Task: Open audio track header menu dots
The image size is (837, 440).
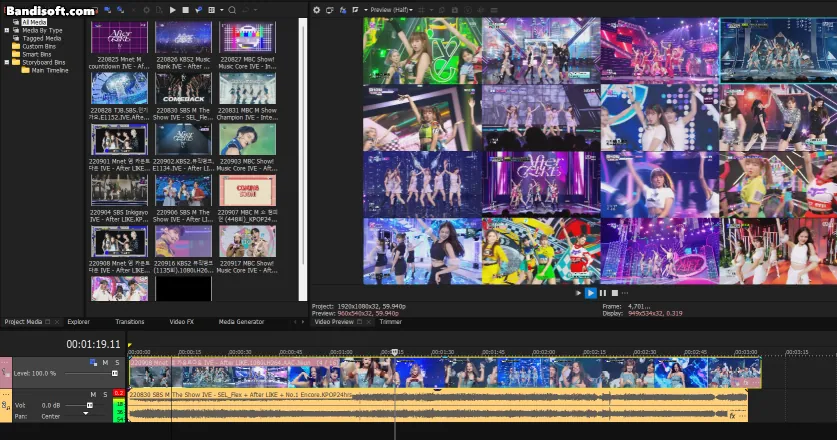Action: click(x=6, y=394)
